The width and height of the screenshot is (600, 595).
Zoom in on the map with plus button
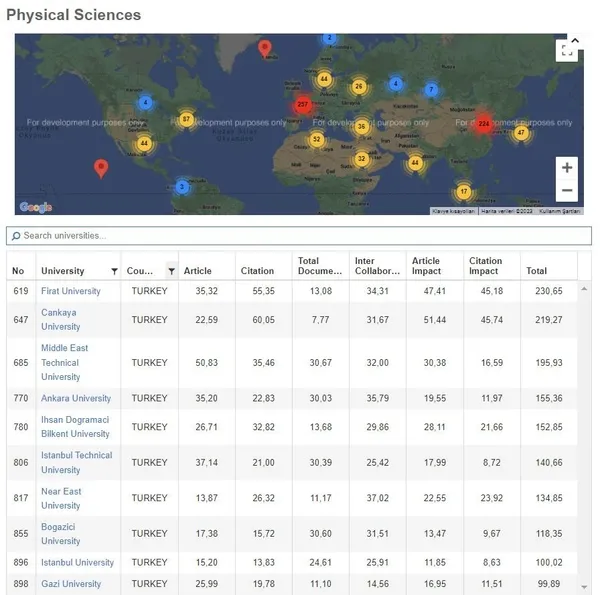(x=567, y=168)
